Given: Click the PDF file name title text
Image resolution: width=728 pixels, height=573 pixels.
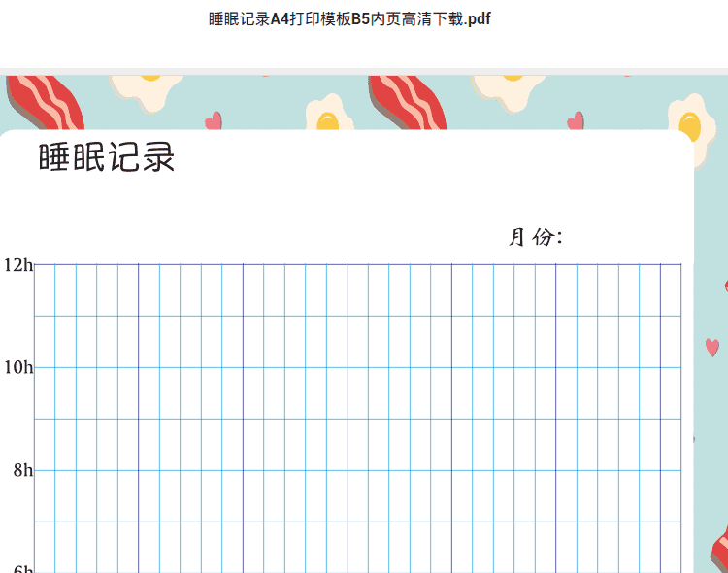Looking at the screenshot, I should coord(349,19).
